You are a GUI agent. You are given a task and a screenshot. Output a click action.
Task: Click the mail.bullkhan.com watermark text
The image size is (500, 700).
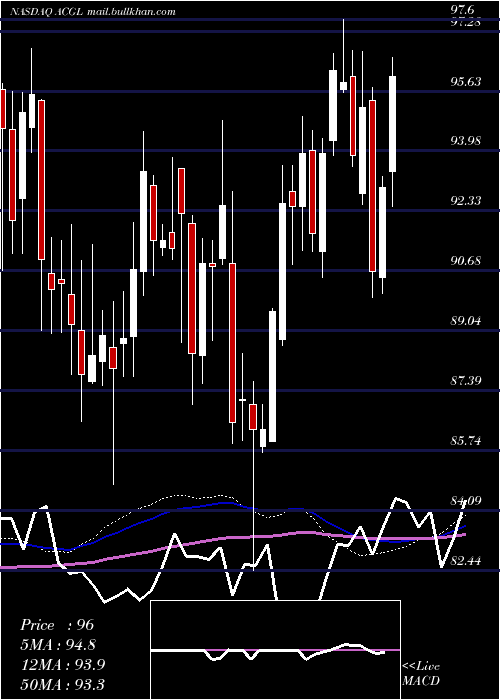pyautogui.click(x=131, y=12)
